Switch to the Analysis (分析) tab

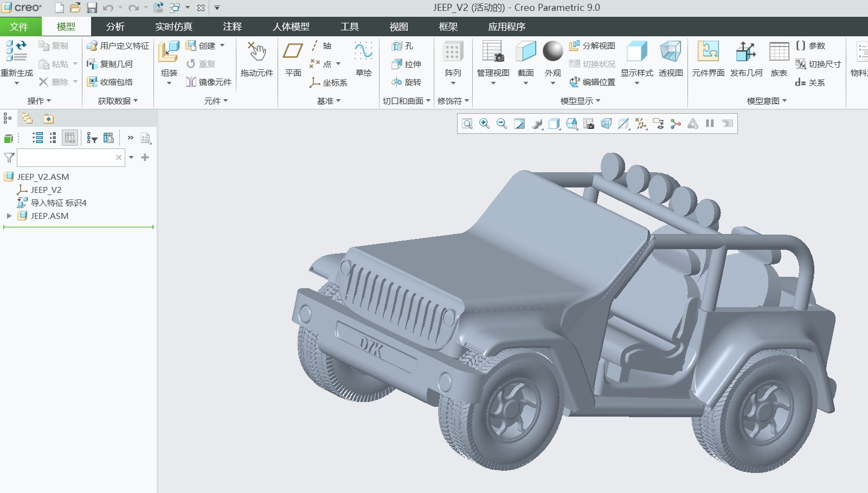(115, 27)
